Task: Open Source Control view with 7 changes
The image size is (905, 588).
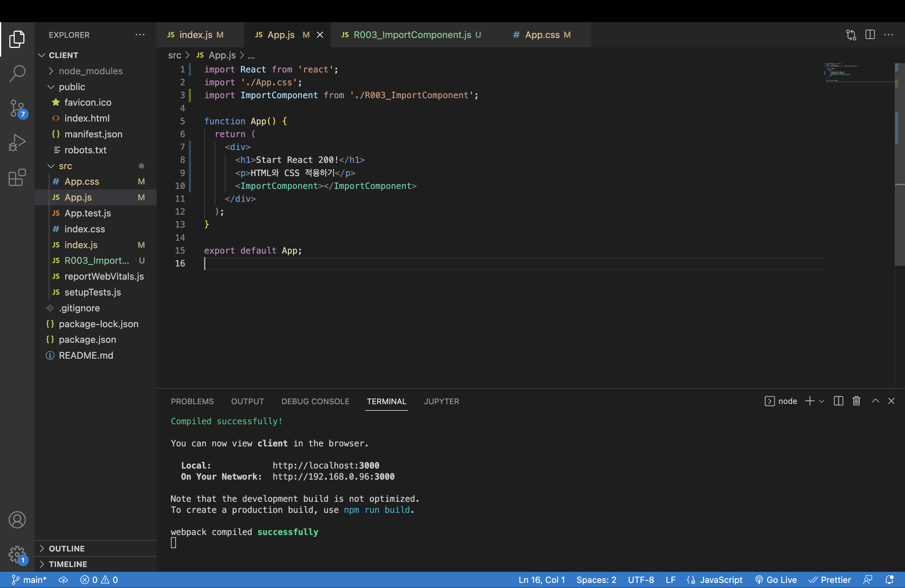Action: pos(17,108)
